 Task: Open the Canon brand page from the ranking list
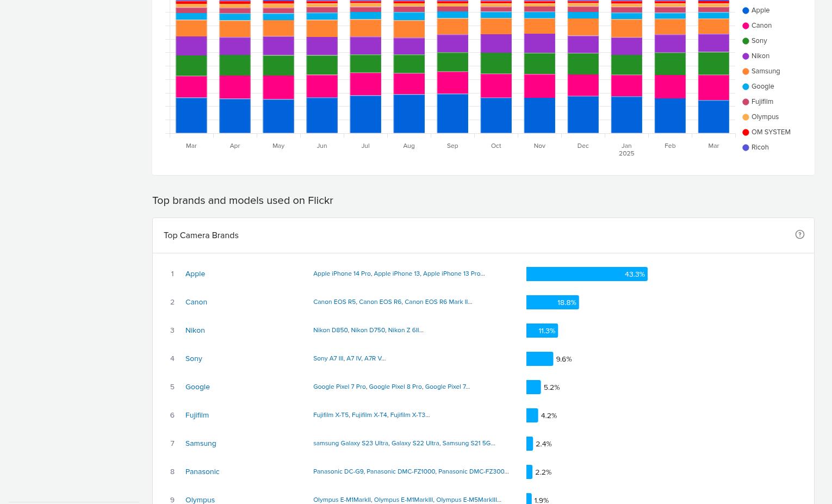(196, 302)
